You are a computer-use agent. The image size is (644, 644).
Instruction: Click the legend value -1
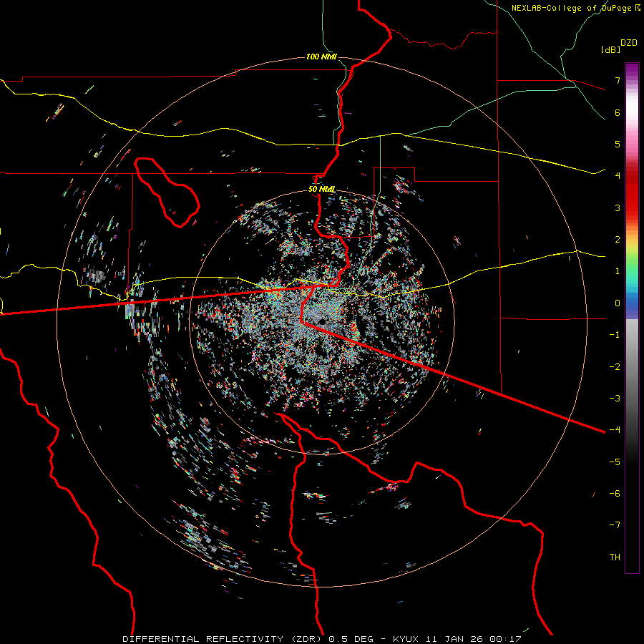(615, 335)
